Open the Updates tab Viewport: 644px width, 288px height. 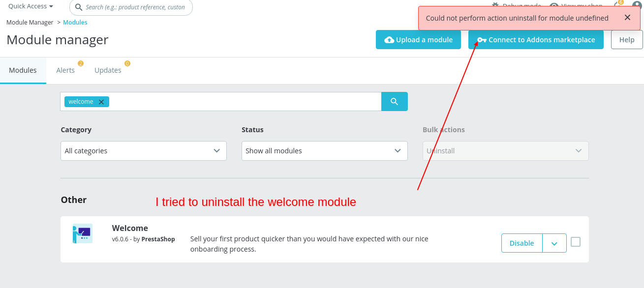[x=108, y=70]
